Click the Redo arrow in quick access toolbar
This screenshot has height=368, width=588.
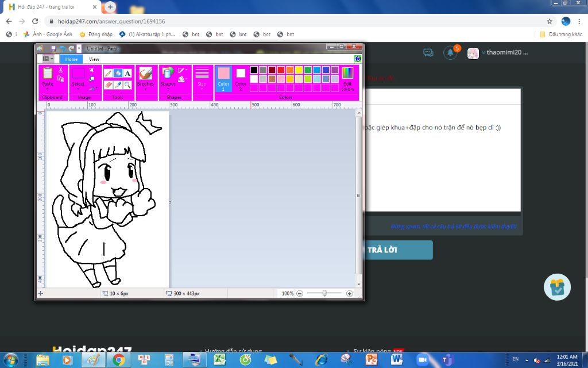tap(71, 49)
